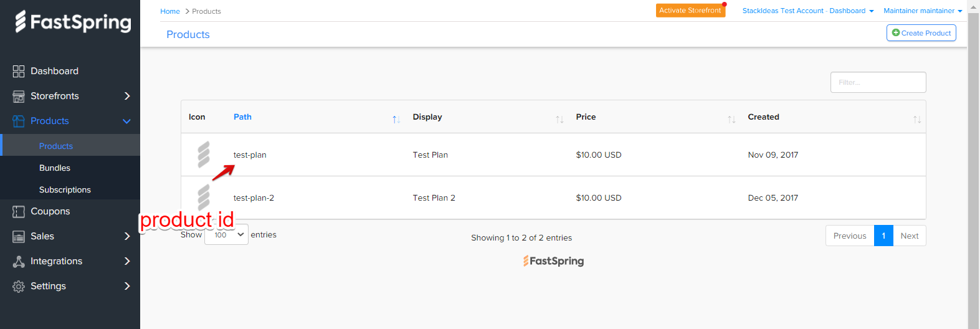This screenshot has height=329, width=980.
Task: Open the test-plan-2 product path
Action: 254,198
